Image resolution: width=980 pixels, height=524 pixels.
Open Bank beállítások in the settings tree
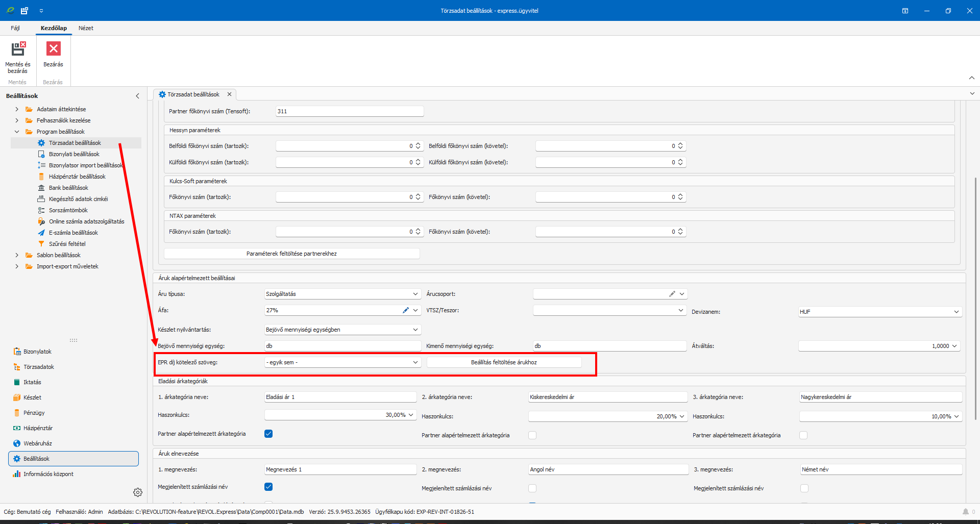pyautogui.click(x=68, y=188)
